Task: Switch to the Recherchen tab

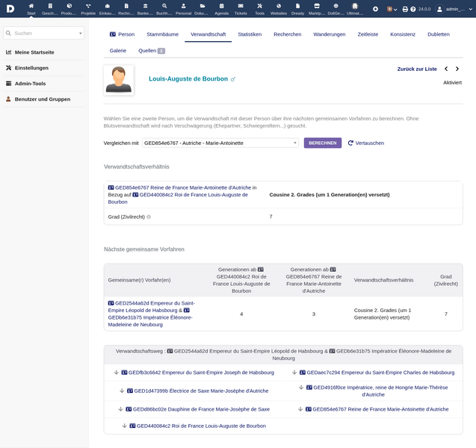Action: tap(288, 34)
